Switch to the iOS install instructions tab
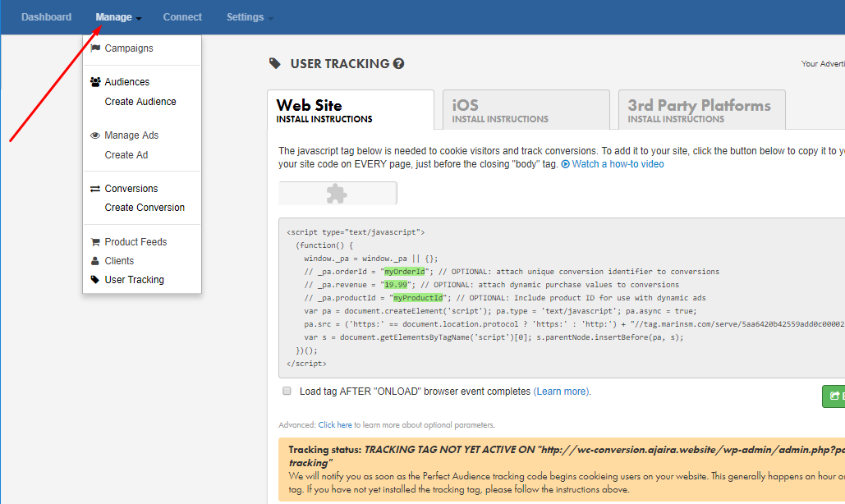Screen dimensions: 845x504 526,110
